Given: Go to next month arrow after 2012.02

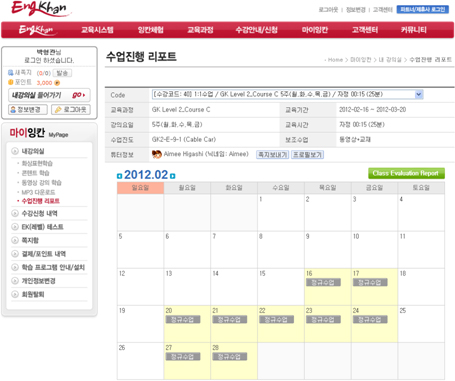Looking at the screenshot, I should coord(172,176).
